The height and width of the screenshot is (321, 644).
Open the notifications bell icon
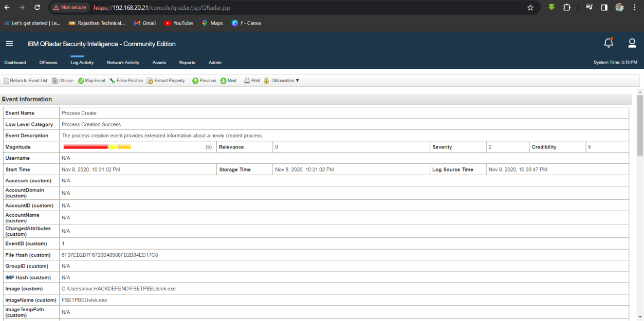[x=609, y=43]
